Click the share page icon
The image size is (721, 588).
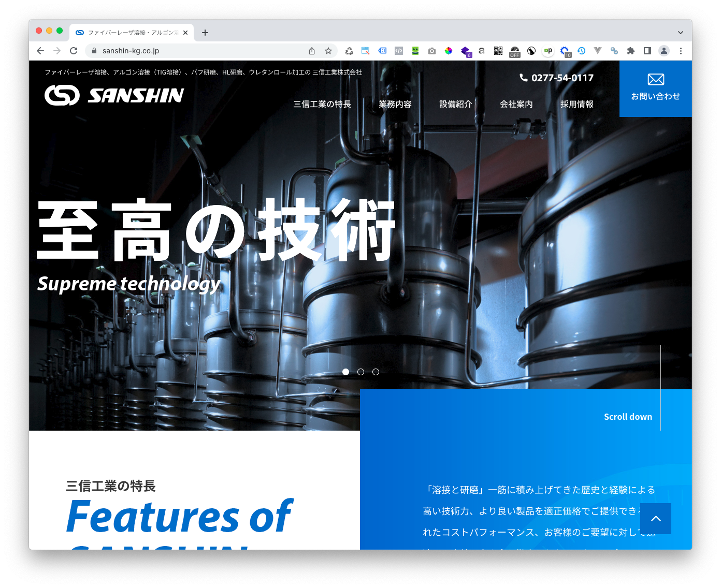(x=312, y=51)
